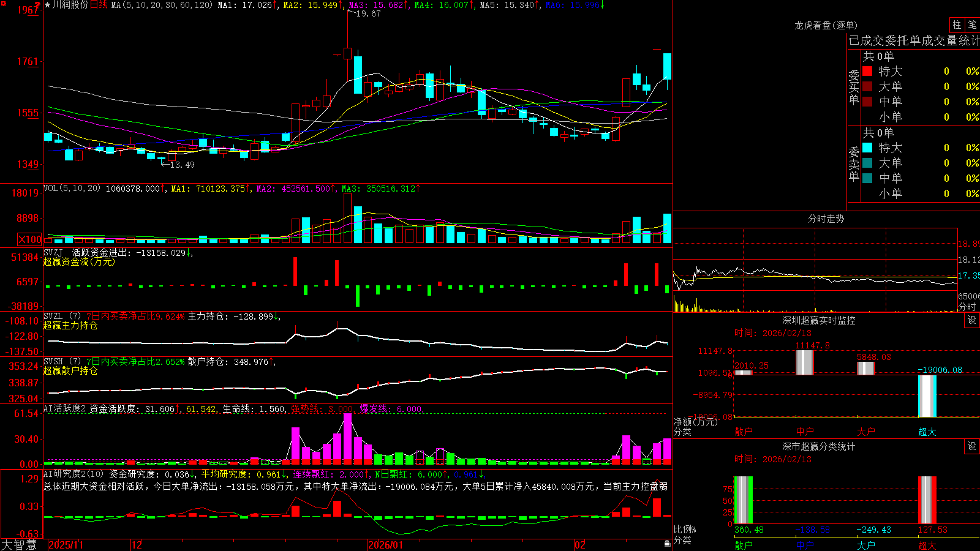This screenshot has height=551, width=980.
Task: Click the AI活跃度2 indicator name
Action: [x=65, y=409]
